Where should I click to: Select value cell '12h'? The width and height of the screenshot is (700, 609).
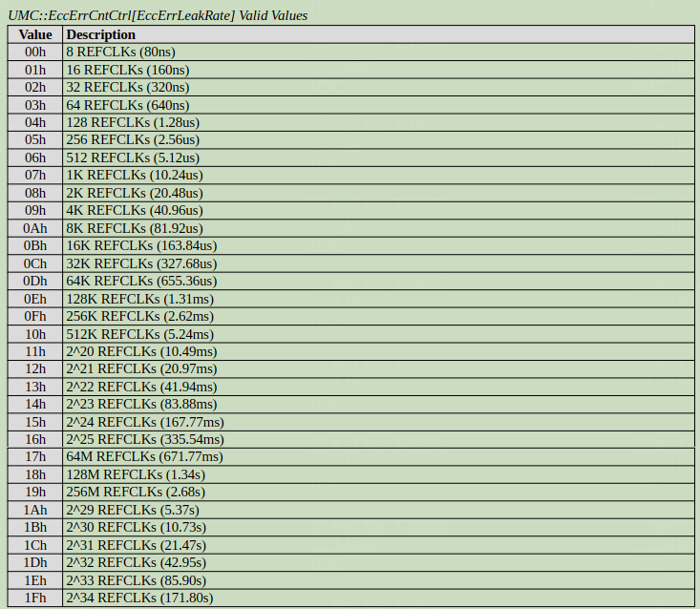tap(35, 369)
